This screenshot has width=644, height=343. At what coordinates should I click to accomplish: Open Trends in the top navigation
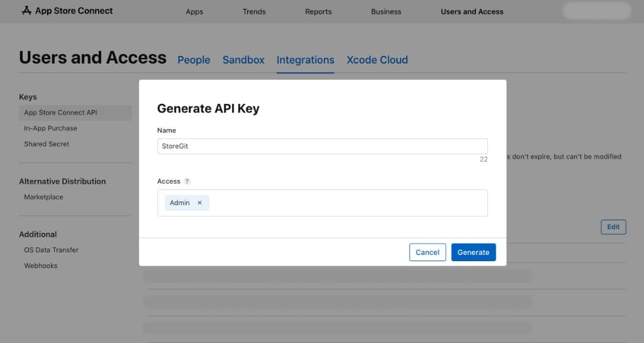pos(254,11)
